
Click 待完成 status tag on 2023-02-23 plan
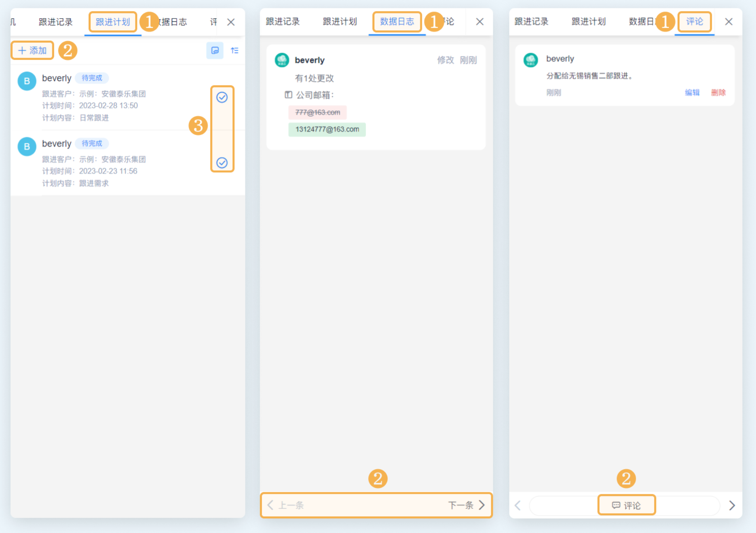pos(92,143)
